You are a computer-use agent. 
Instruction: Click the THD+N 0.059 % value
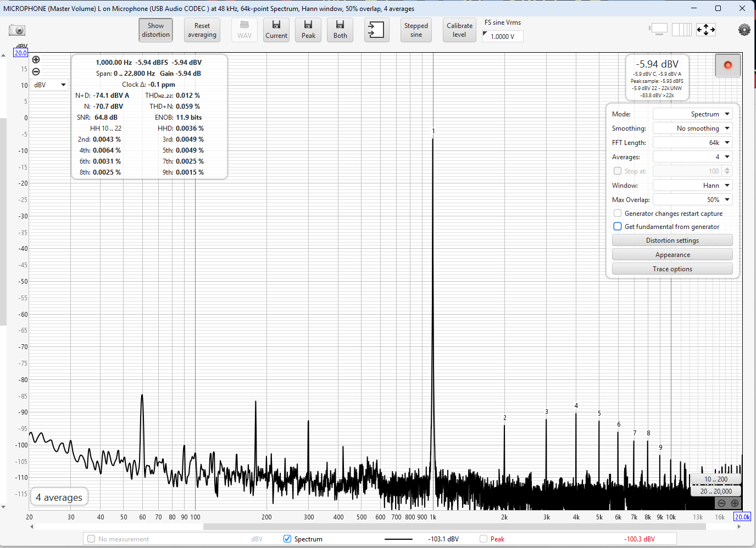(188, 107)
